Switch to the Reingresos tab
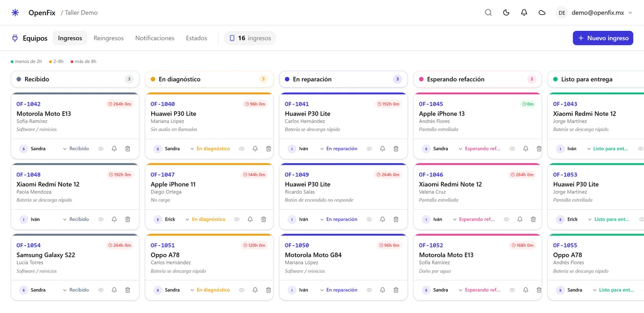 [108, 38]
